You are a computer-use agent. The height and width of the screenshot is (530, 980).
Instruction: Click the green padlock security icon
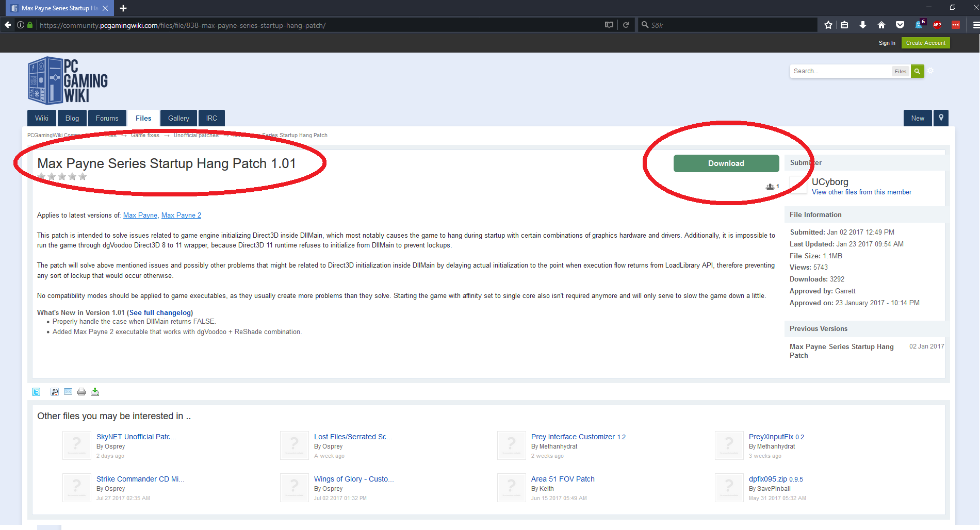click(30, 25)
